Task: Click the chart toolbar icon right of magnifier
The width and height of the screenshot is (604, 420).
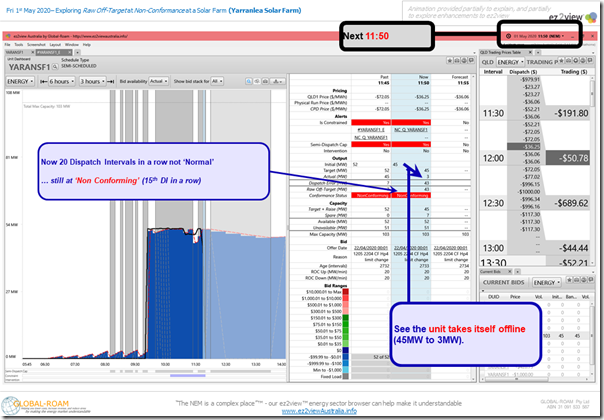Action: pyautogui.click(x=257, y=81)
